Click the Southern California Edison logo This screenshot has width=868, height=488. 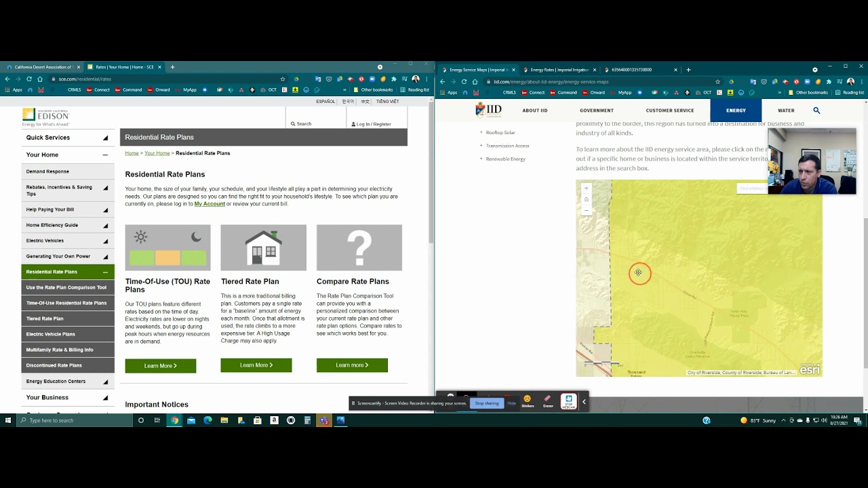point(45,117)
